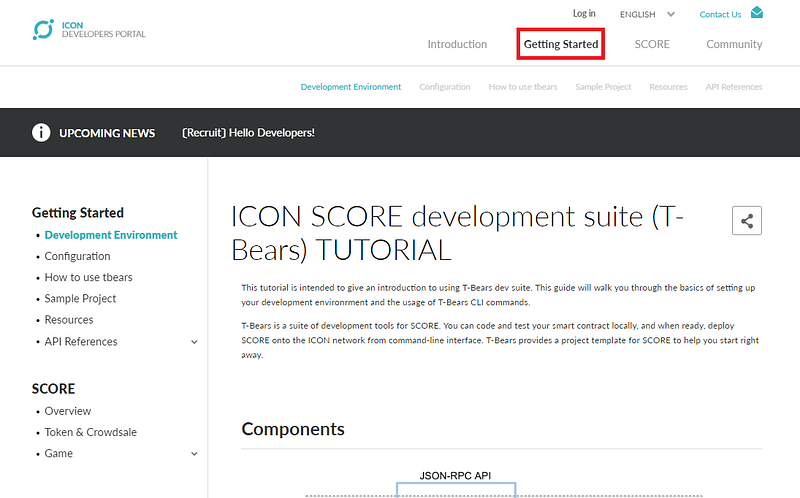Click the SCORE sidebar heading
Screen dimensions: 800x498
53,389
